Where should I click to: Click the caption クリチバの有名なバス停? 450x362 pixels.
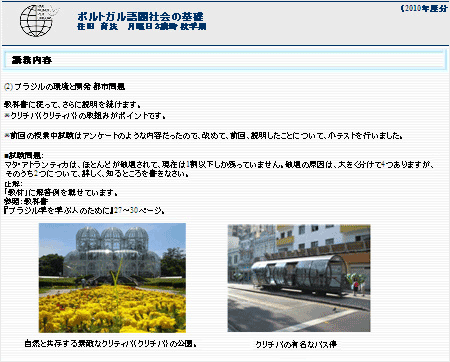pos(296,344)
